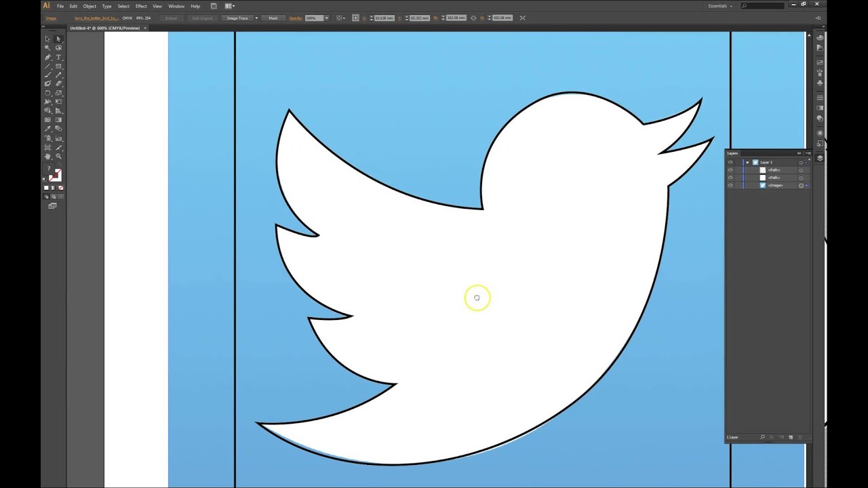The image size is (868, 488).
Task: Select the Slice tool
Action: point(58,147)
